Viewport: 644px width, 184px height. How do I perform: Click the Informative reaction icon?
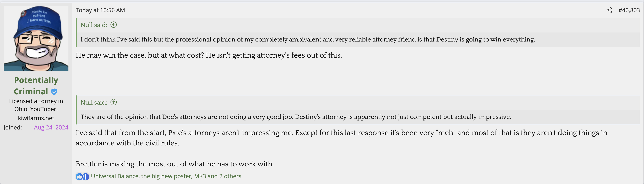(x=86, y=176)
